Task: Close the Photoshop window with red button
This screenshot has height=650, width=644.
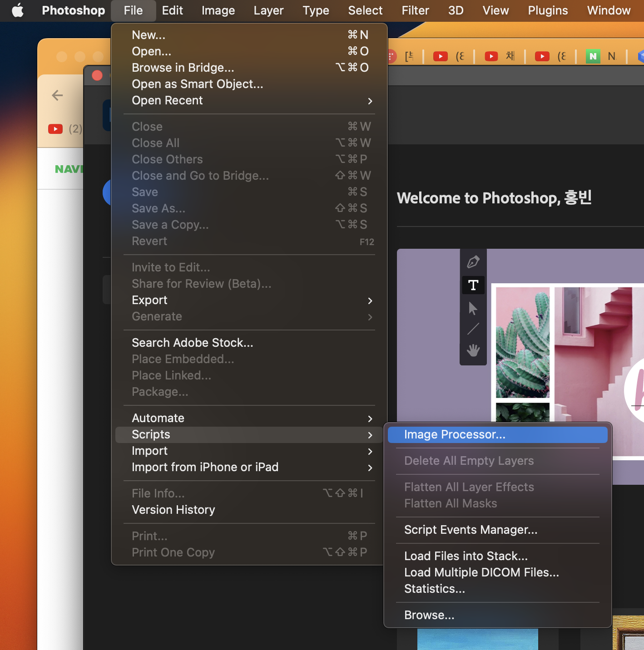Action: tap(97, 75)
